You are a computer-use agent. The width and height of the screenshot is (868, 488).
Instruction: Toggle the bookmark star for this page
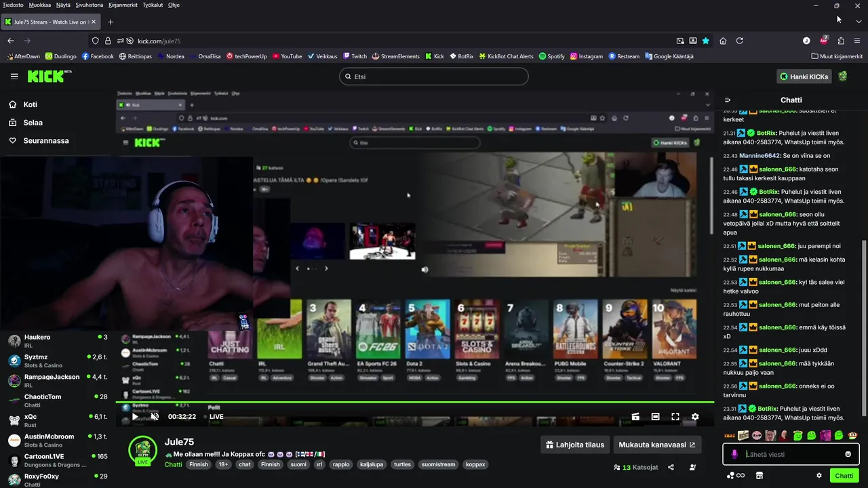[706, 41]
